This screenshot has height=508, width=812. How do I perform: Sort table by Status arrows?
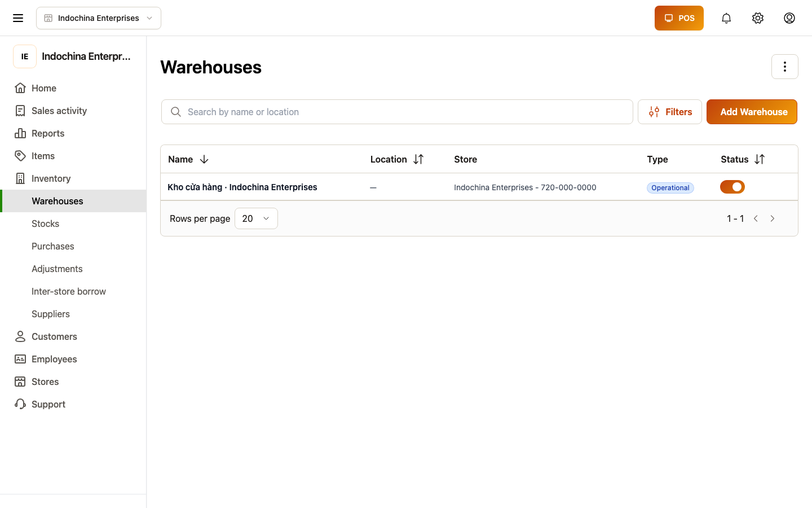[760, 159]
